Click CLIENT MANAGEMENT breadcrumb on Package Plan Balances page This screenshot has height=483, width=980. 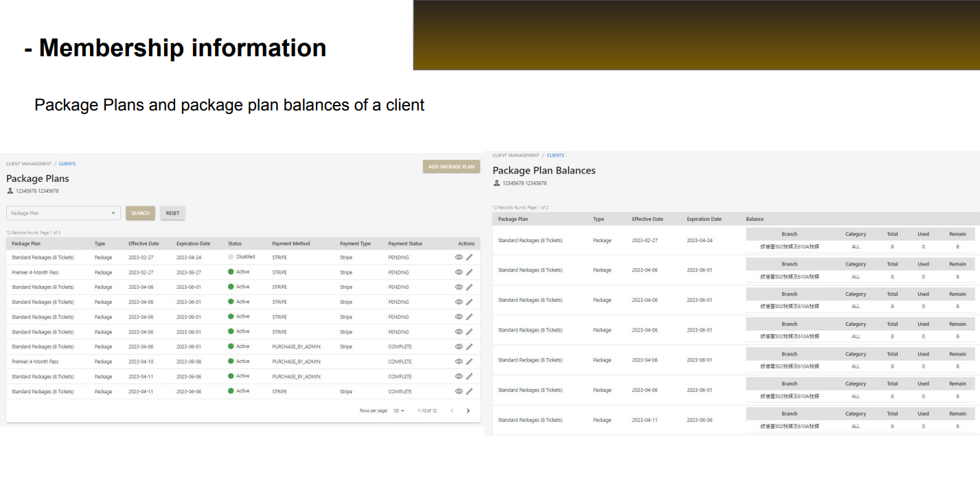516,156
